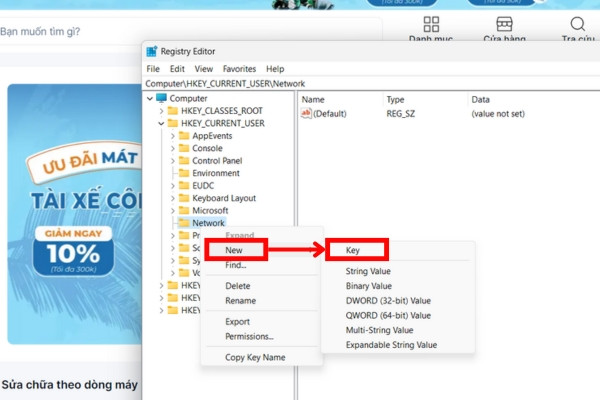Open the Danh mục grid icon on website

(431, 24)
